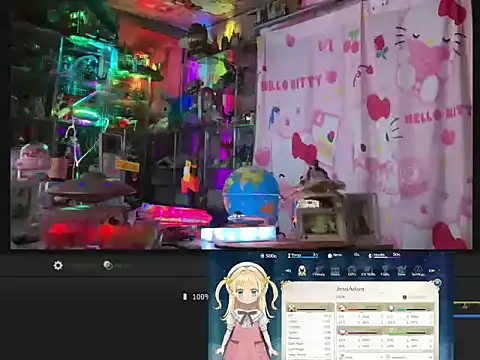Click the right arrow of the game menu bar
The width and height of the screenshot is (480, 360).
[x=432, y=271]
